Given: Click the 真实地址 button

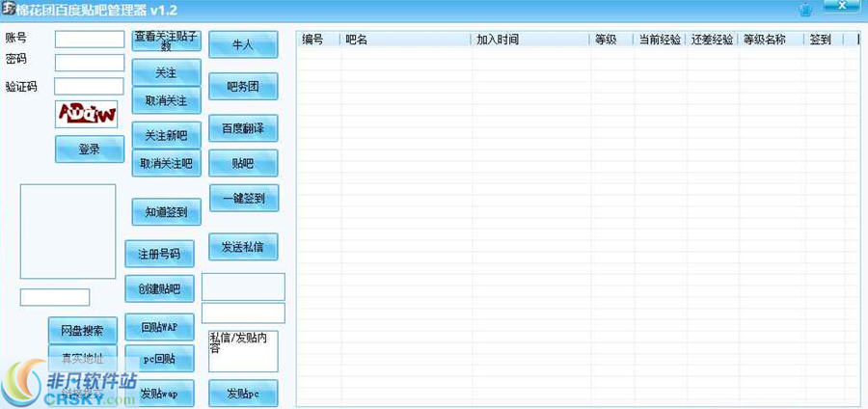Looking at the screenshot, I should [83, 358].
